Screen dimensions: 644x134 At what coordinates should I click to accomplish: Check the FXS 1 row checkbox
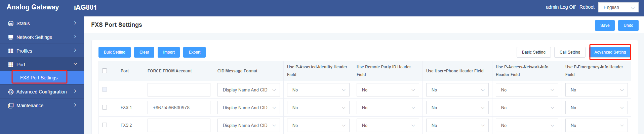(x=105, y=107)
